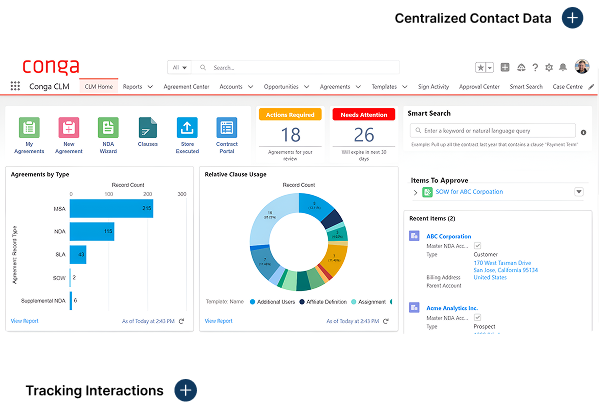
Task: Click the Assignment legend swatch
Action: 353,302
